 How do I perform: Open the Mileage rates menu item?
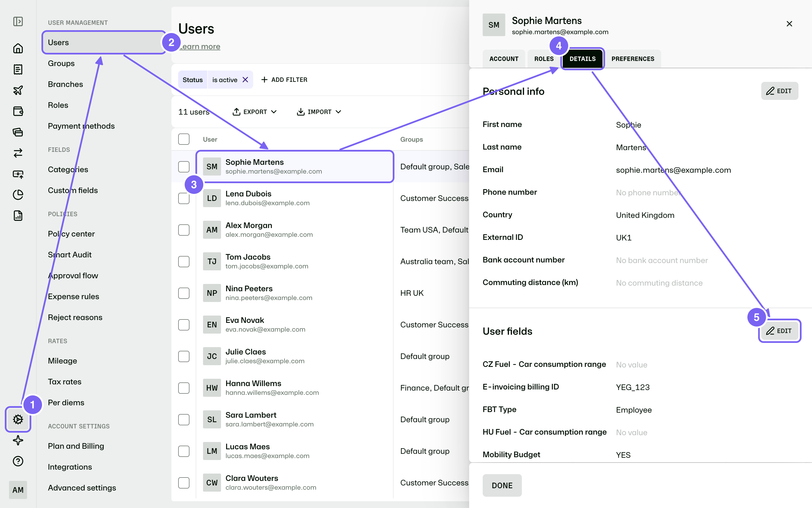coord(62,361)
